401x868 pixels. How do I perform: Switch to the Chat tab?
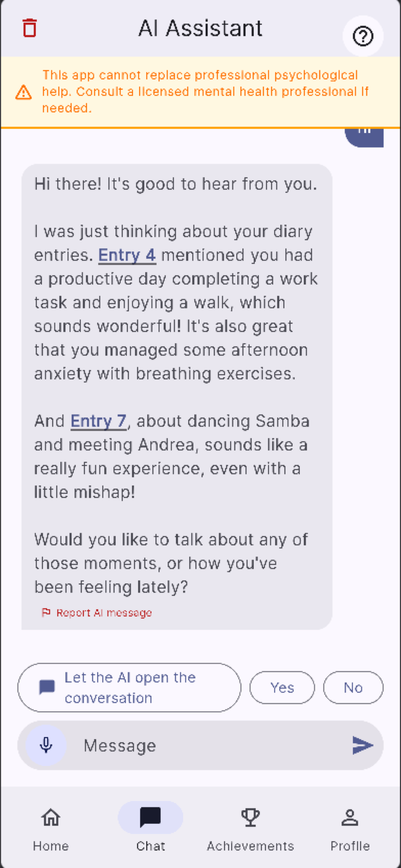click(150, 826)
